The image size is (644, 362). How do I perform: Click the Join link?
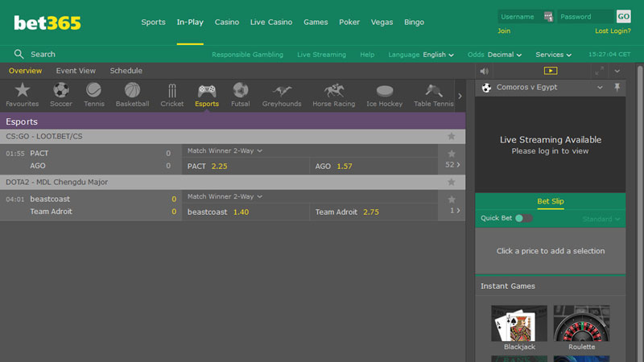click(x=504, y=31)
